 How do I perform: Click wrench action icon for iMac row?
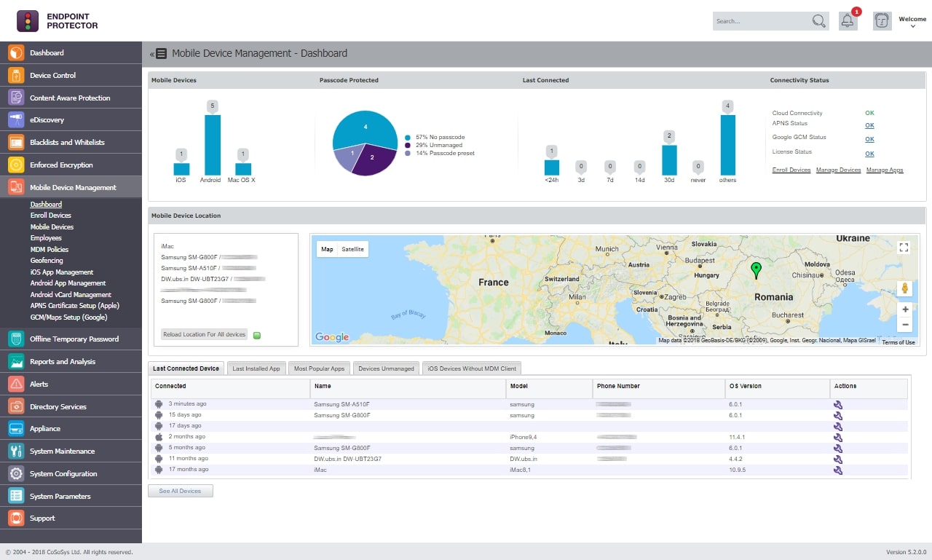[x=837, y=470]
